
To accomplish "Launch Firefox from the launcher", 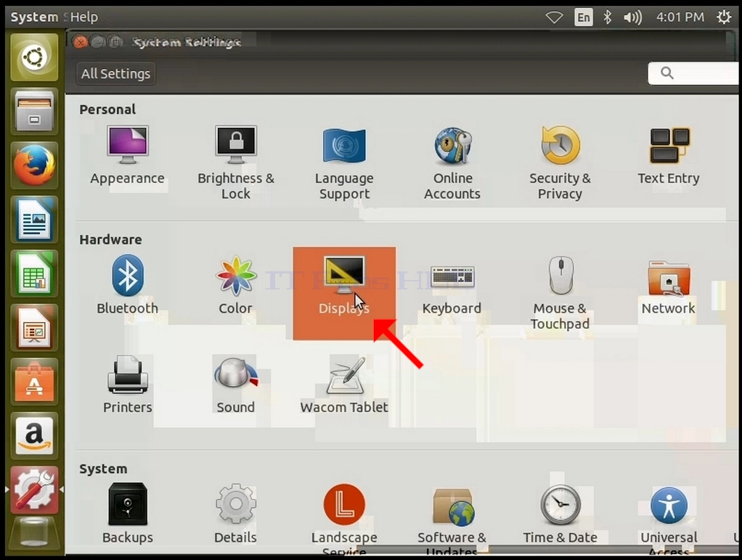I will (x=34, y=165).
